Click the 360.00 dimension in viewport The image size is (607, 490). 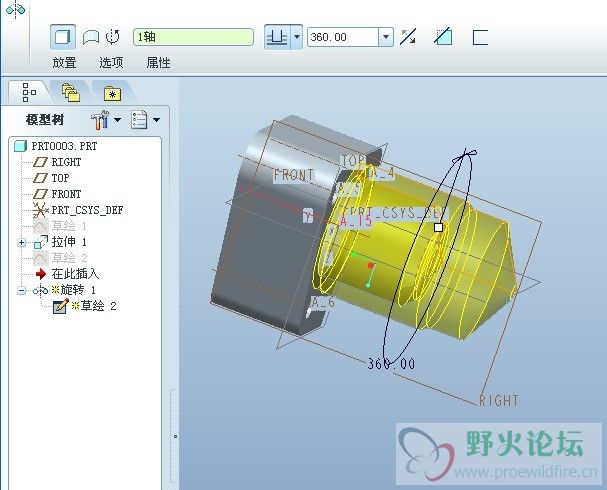pyautogui.click(x=391, y=364)
